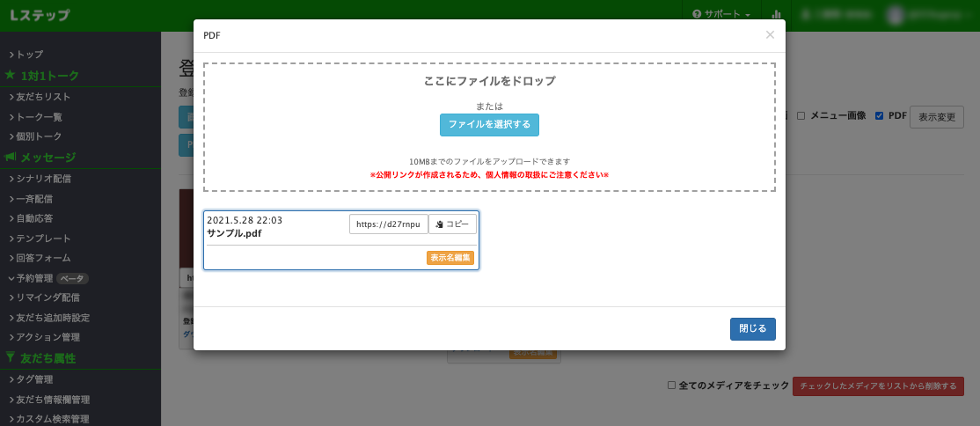The height and width of the screenshot is (426, 980).
Task: Click the 表示変更 button
Action: pyautogui.click(x=936, y=117)
